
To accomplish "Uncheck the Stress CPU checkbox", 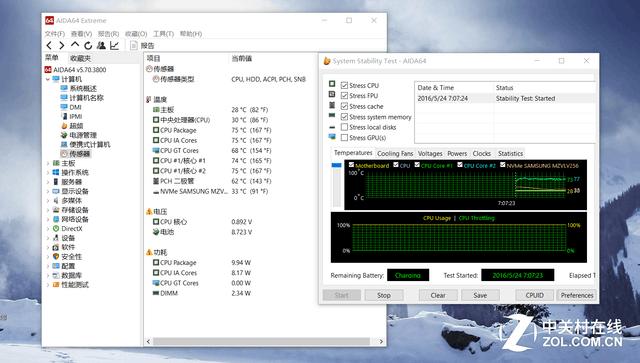I will pyautogui.click(x=344, y=85).
